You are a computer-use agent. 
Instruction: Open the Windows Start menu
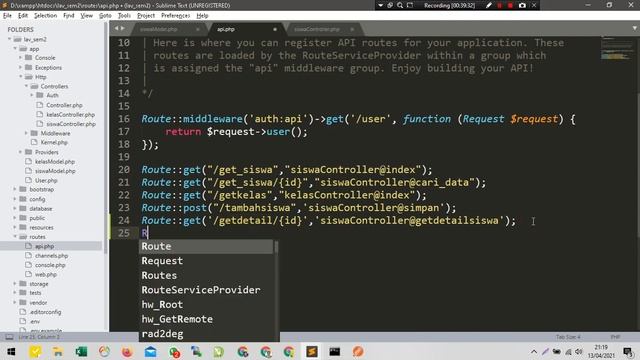[11, 351]
